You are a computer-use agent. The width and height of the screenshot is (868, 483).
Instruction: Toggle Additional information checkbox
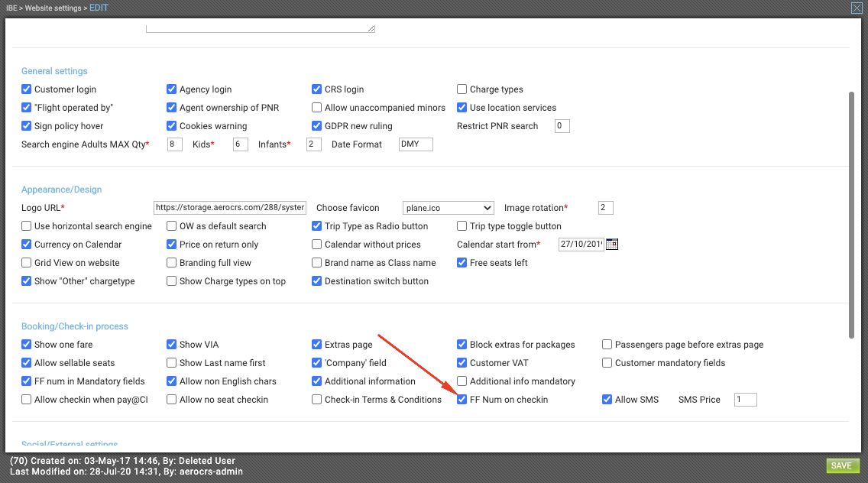click(316, 381)
